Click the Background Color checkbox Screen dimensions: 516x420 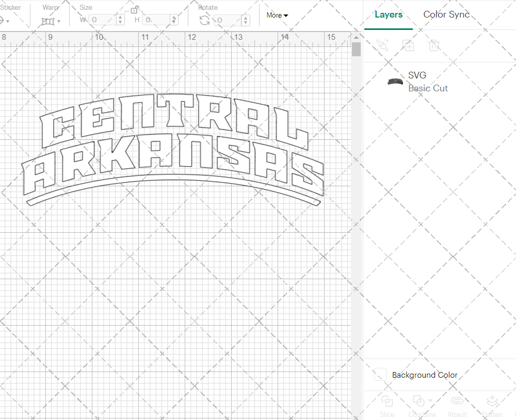(x=380, y=375)
